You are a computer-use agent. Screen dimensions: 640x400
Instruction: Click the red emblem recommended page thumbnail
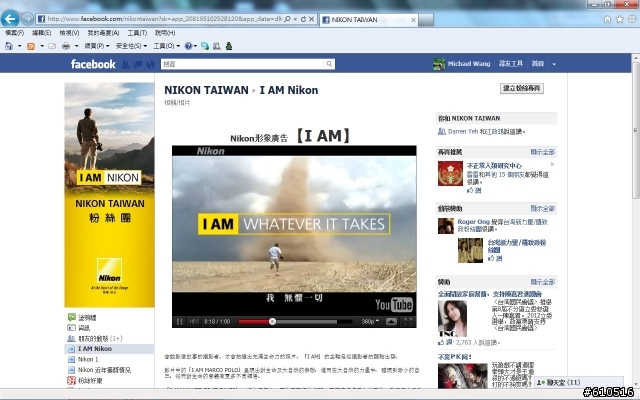[x=450, y=173]
